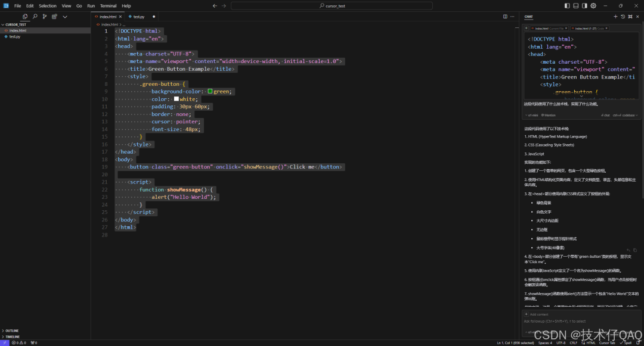This screenshot has width=644, height=346.
Task: Send message with chat button
Action: [x=605, y=115]
